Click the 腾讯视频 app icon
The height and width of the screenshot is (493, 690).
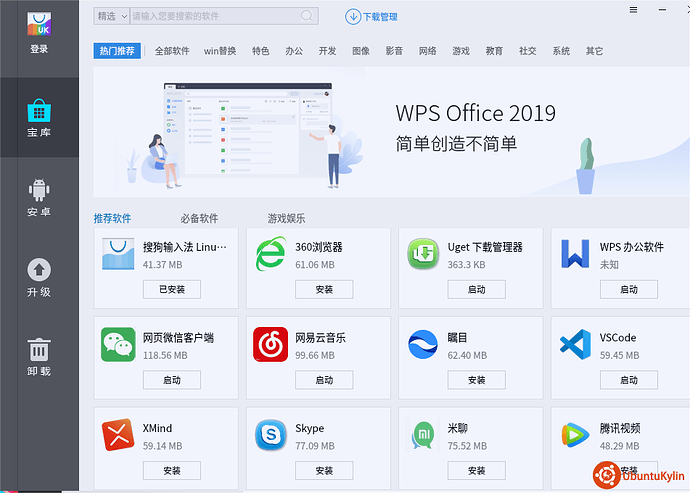click(575, 435)
